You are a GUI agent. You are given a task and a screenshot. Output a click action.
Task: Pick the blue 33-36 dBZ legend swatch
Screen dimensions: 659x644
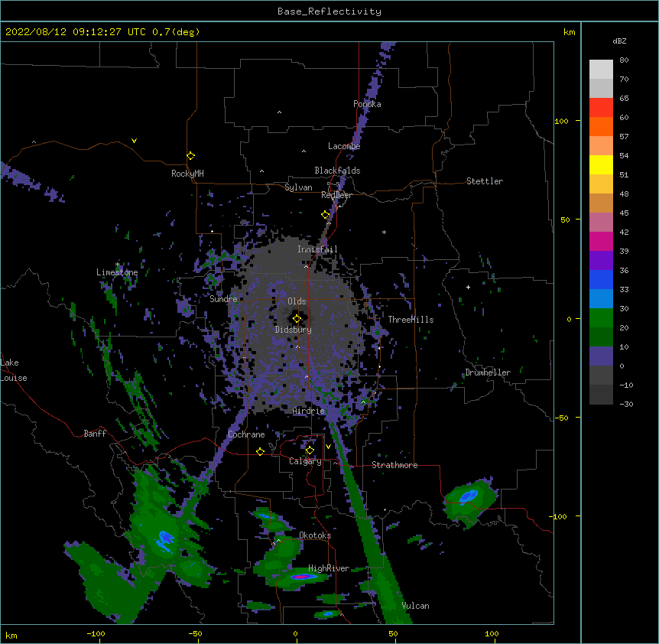(x=601, y=279)
